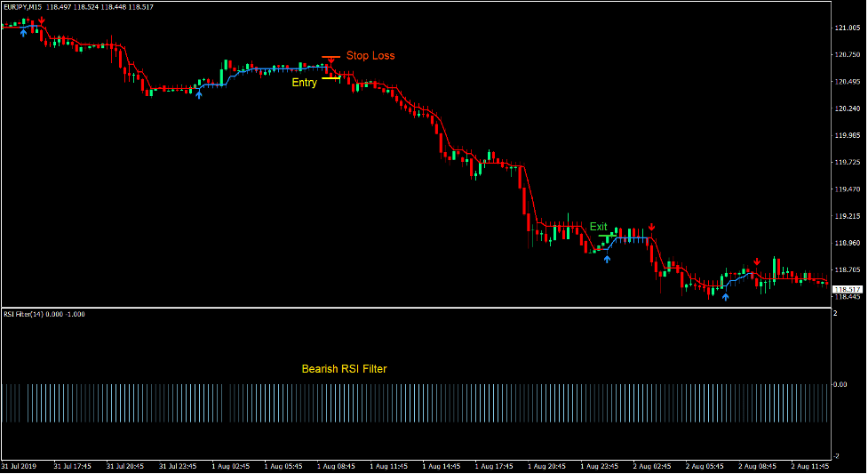Click the red down arrow under the Stop Loss line

(x=331, y=61)
